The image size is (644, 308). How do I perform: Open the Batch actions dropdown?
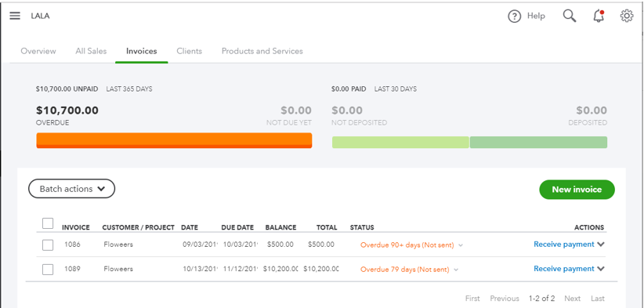coord(71,189)
